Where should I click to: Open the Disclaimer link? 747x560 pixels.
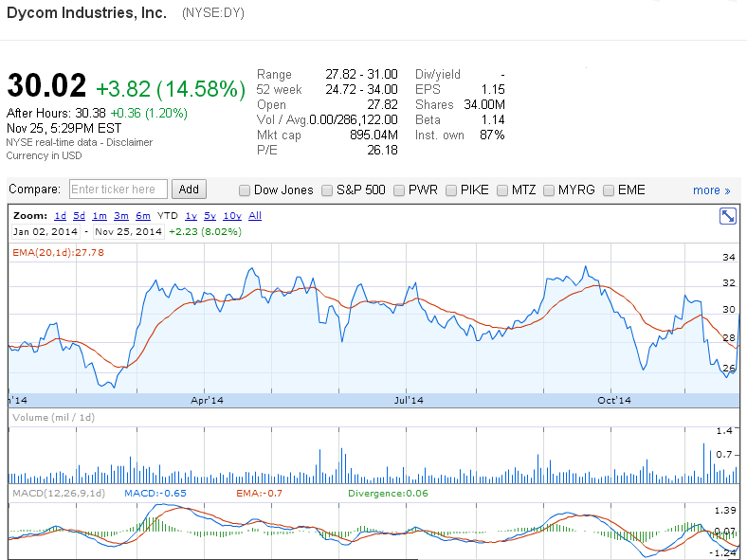click(129, 142)
